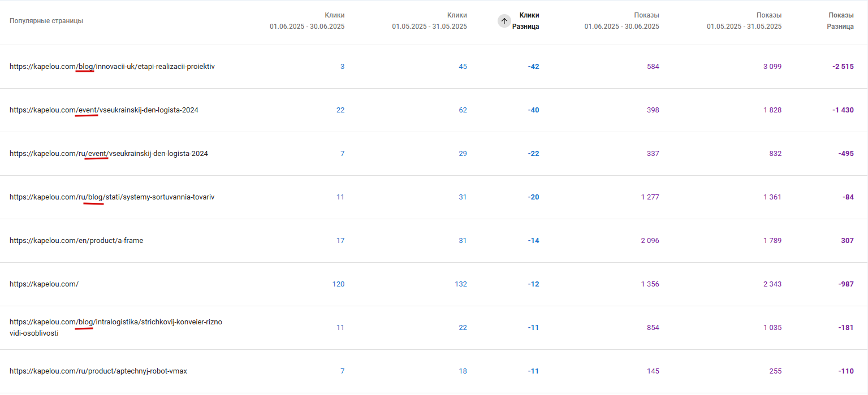Click the May clicks value 45
The width and height of the screenshot is (868, 395).
coord(463,67)
